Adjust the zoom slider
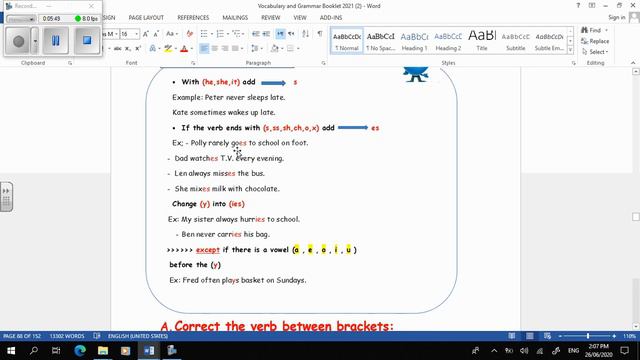The width and height of the screenshot is (640, 360). (587, 336)
